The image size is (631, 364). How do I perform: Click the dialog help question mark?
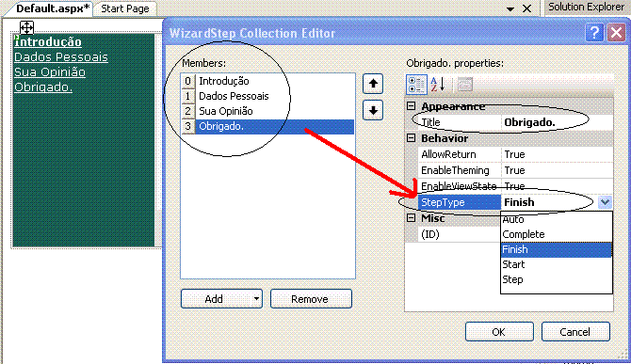(594, 33)
